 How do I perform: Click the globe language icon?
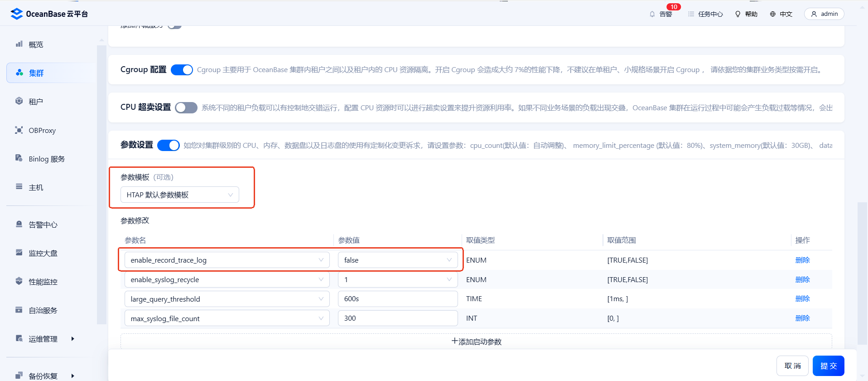click(x=773, y=14)
